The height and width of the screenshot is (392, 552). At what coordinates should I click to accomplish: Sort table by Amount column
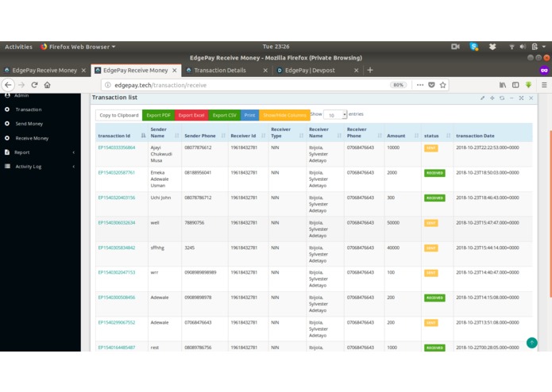click(x=403, y=136)
